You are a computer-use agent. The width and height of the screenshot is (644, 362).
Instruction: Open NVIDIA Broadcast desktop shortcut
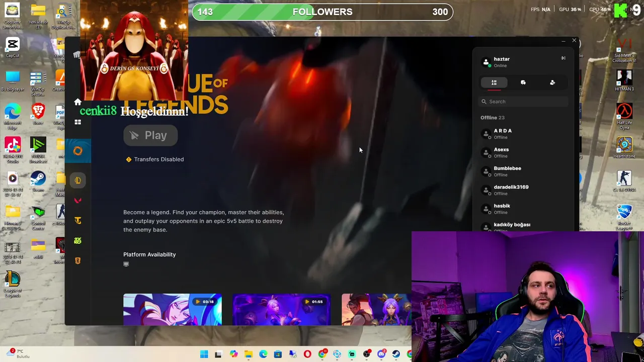(x=38, y=150)
